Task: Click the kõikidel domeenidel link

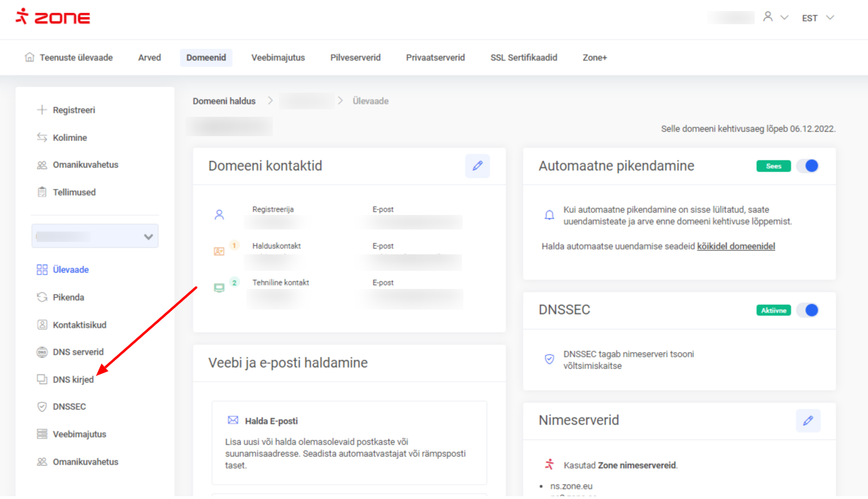Action: pos(735,246)
